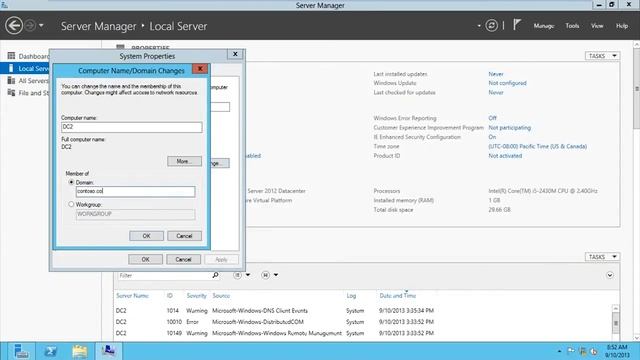Refresh Server Manager with the refresh icon
The image size is (640, 360).
[491, 26]
